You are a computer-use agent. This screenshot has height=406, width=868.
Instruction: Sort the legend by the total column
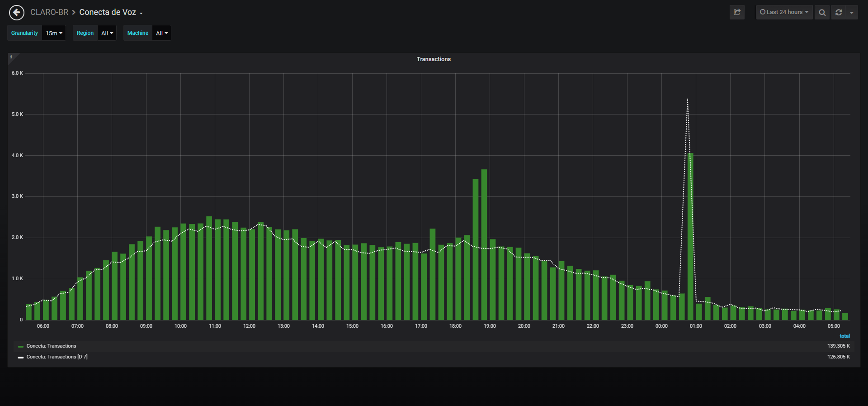point(844,336)
